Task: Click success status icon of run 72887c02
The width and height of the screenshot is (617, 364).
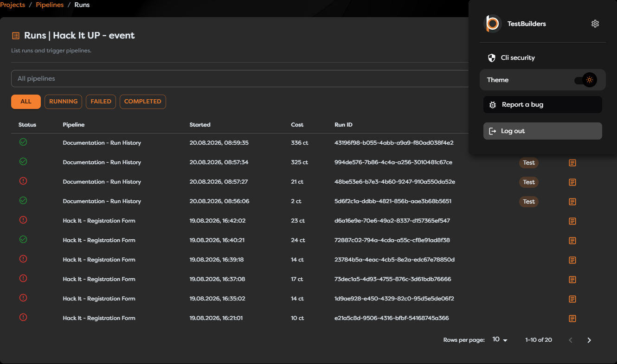Action: (23, 239)
